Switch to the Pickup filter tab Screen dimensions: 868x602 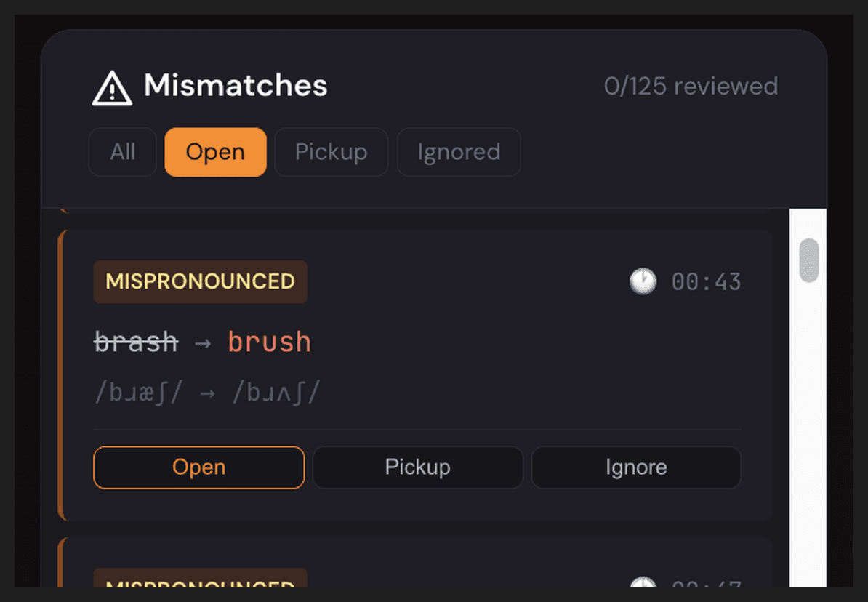tap(331, 152)
